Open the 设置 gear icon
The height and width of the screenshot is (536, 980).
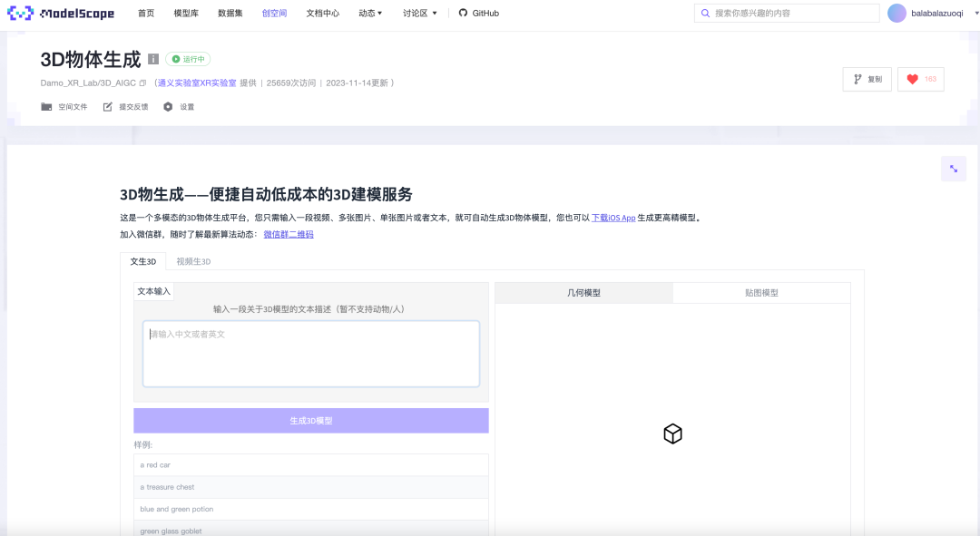[x=166, y=106]
